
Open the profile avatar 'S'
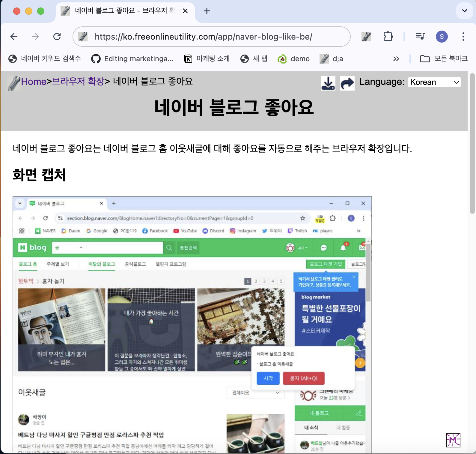pos(442,37)
